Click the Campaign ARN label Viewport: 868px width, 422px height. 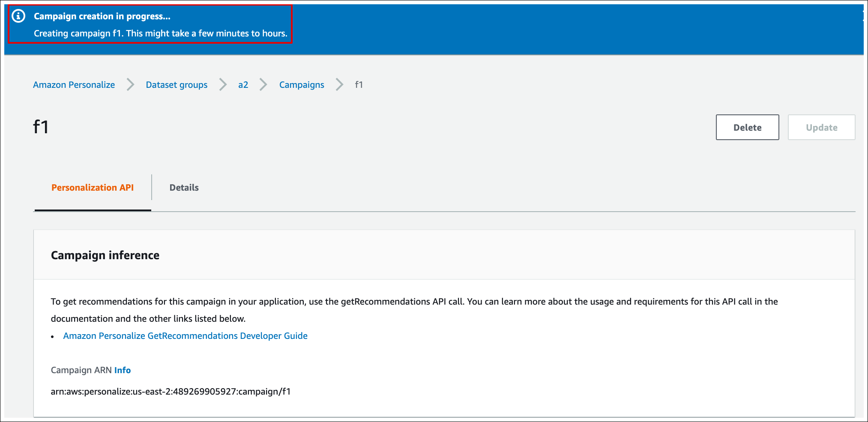[x=81, y=370]
